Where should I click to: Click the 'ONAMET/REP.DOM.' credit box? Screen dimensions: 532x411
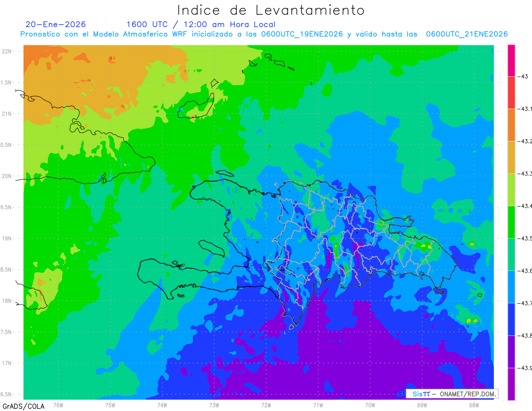tap(452, 393)
